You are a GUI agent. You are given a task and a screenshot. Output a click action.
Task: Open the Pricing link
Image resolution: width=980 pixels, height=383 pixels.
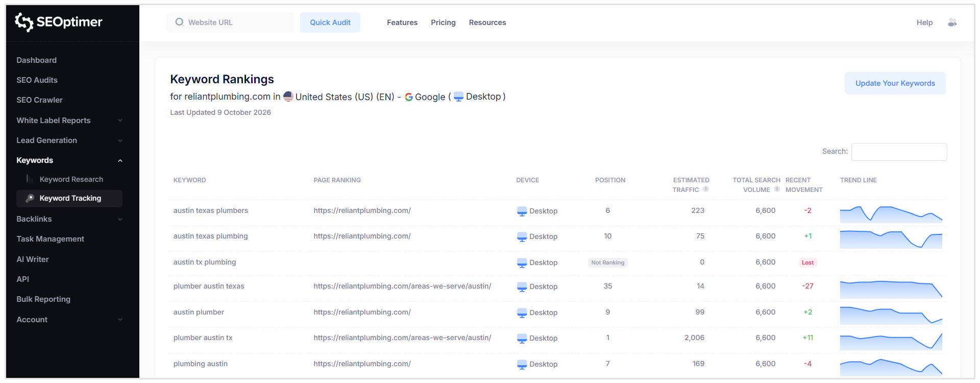click(x=443, y=22)
